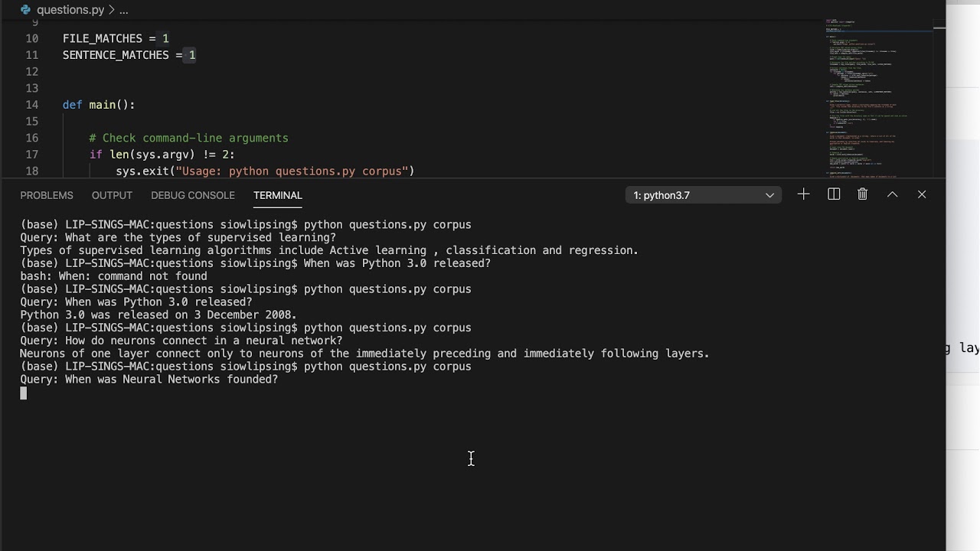Click the Python file icon in the breadcrumb
Viewport: 980px width, 551px height.
point(26,10)
